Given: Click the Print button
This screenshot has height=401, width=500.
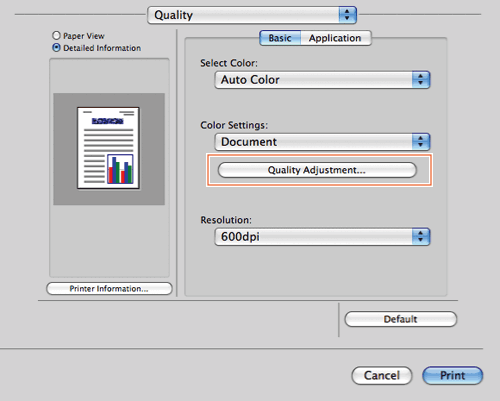Looking at the screenshot, I should (452, 375).
